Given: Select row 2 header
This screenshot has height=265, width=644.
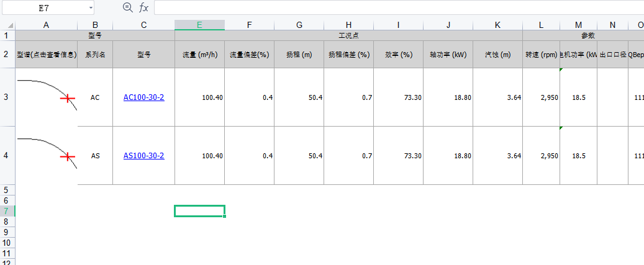Looking at the screenshot, I should click(x=7, y=54).
